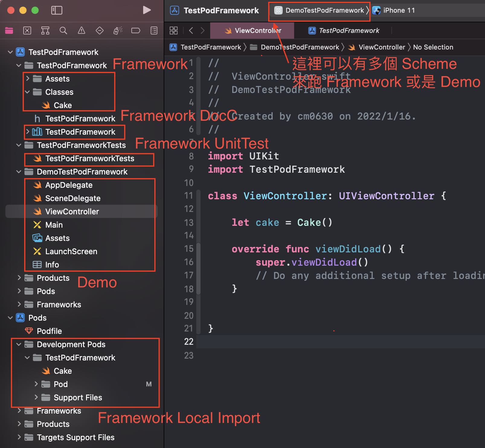Open the Test navigator diamond icon

pyautogui.click(x=99, y=30)
